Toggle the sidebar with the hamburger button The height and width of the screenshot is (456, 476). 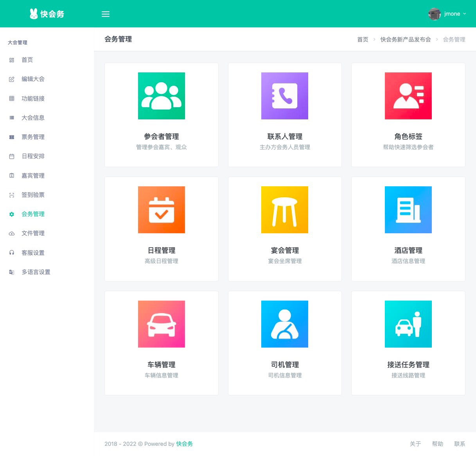[106, 14]
